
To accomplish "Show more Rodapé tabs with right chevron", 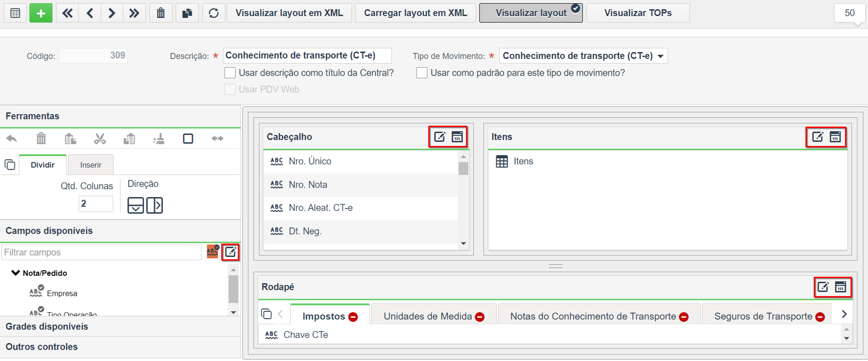I will [844, 314].
